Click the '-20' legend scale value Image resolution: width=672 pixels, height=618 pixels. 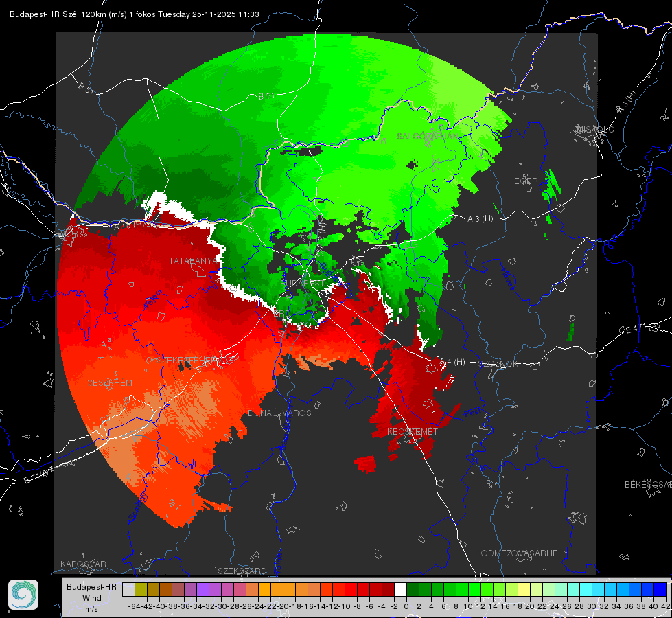pyautogui.click(x=283, y=606)
